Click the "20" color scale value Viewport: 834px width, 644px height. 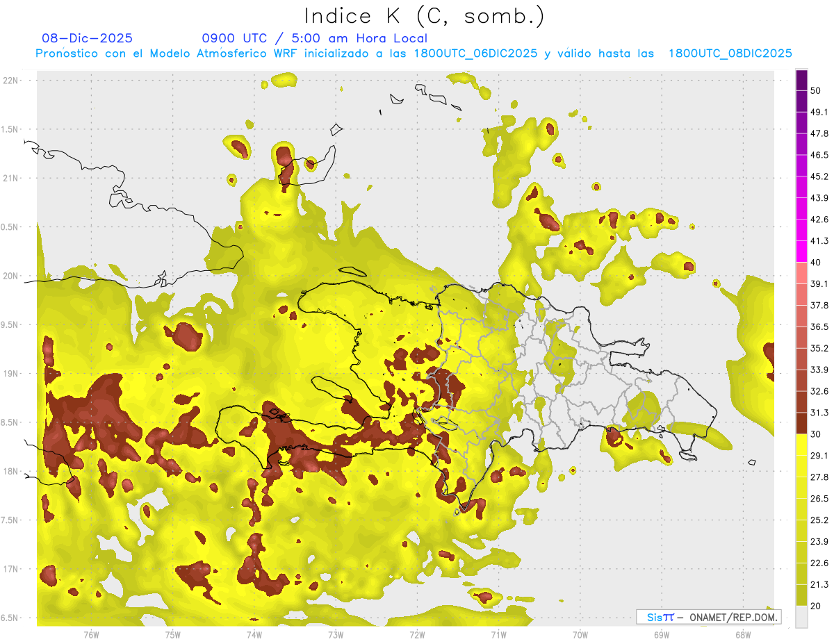(x=815, y=606)
